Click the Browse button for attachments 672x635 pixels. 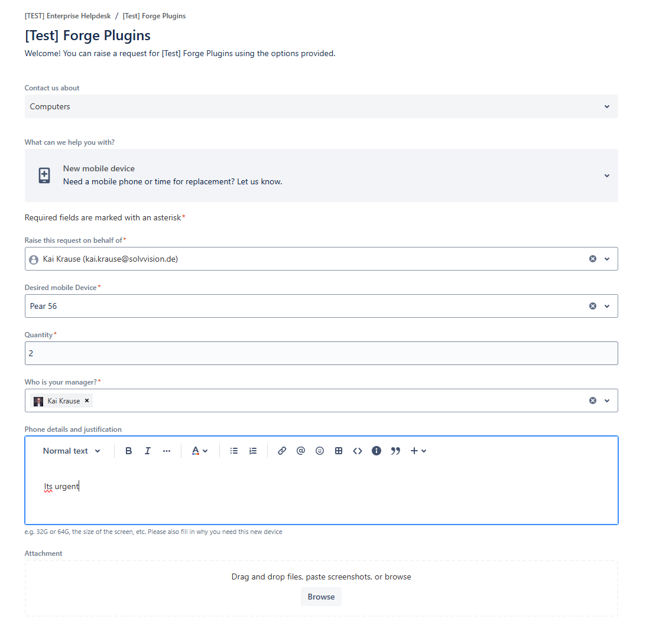(321, 597)
